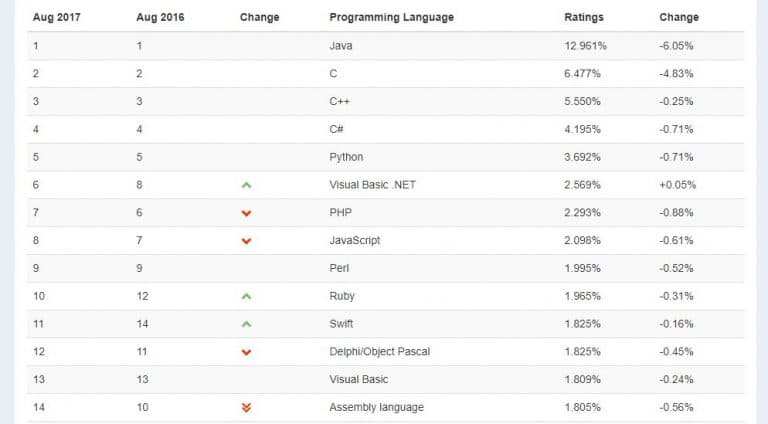The width and height of the screenshot is (768, 424).
Task: Select the C++ language name
Action: point(339,101)
